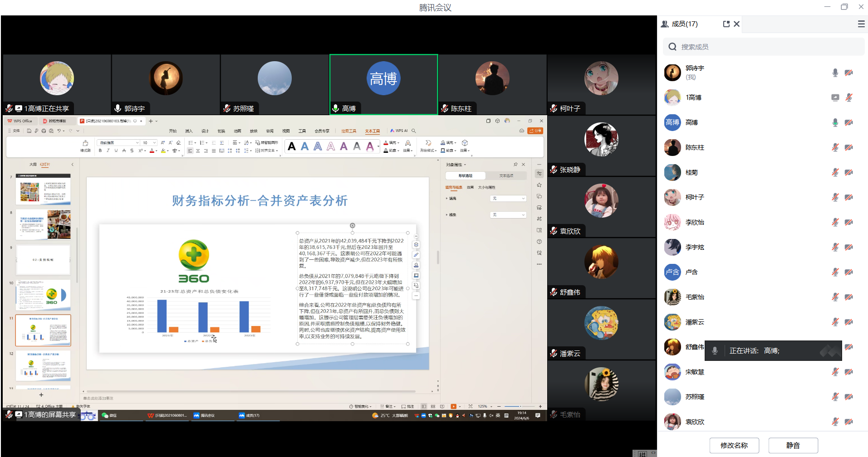
Task: Switch to 文本选项 panel tab
Action: tap(506, 175)
